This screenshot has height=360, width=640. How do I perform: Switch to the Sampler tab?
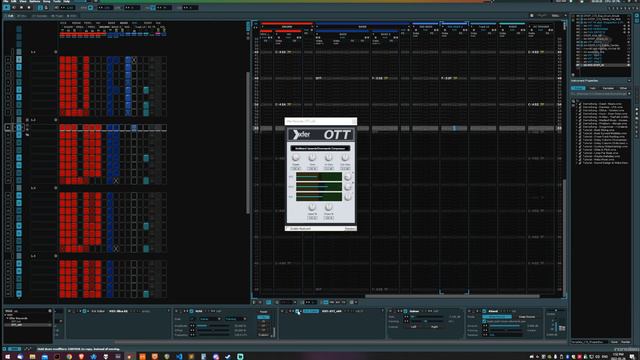39,16
